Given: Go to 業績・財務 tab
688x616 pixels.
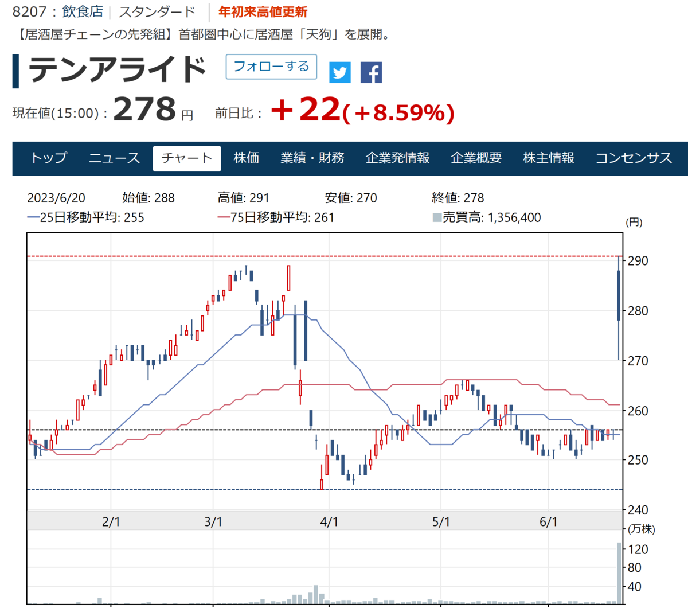Looking at the screenshot, I should pyautogui.click(x=312, y=158).
